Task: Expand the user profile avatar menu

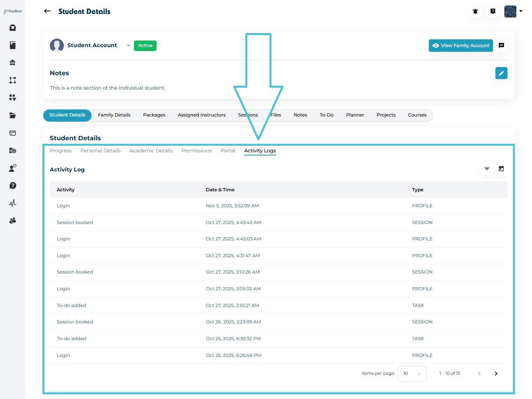Action: click(513, 11)
